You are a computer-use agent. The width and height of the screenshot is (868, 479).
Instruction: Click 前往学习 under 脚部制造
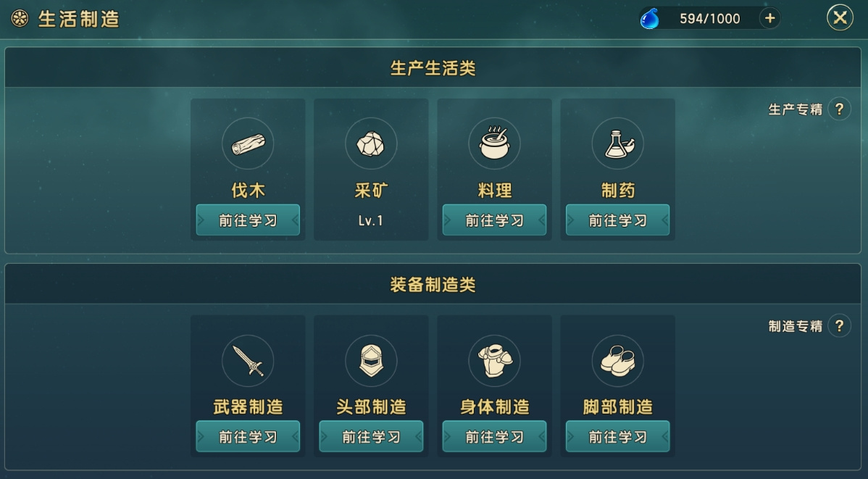click(618, 436)
